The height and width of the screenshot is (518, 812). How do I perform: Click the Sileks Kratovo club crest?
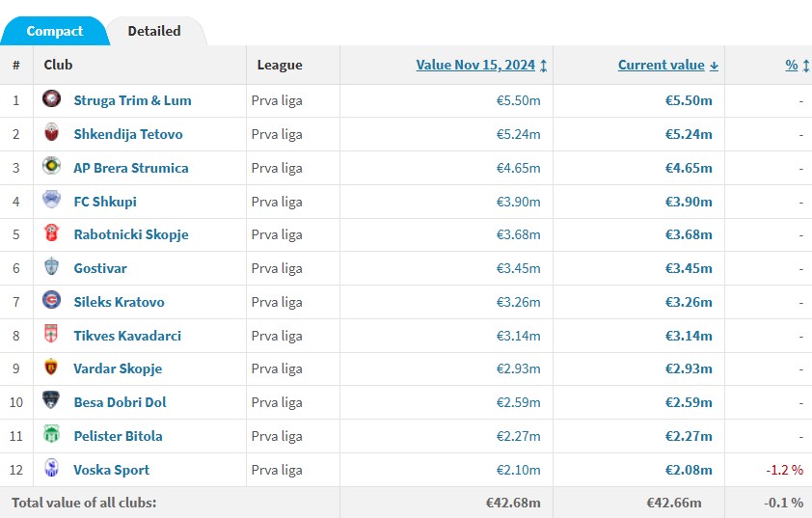(51, 301)
